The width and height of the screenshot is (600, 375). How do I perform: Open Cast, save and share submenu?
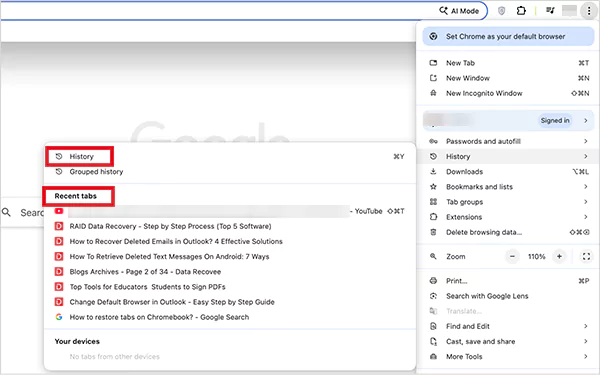tap(508, 341)
